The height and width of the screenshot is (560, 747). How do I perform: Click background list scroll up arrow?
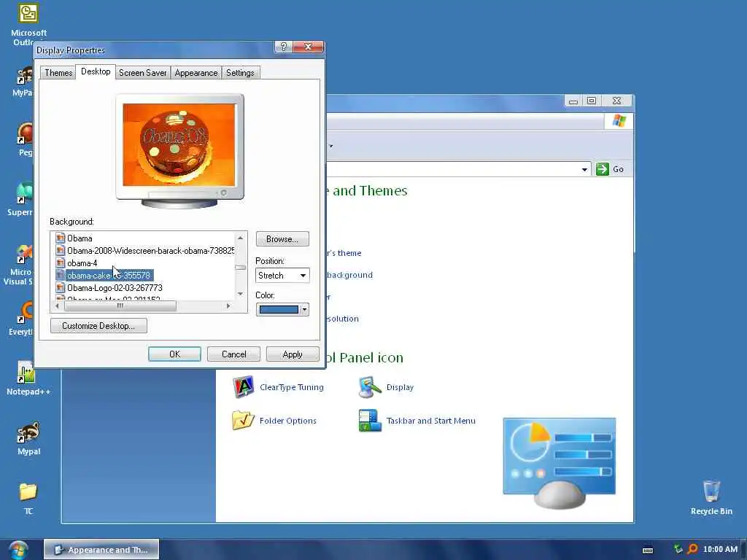click(241, 238)
